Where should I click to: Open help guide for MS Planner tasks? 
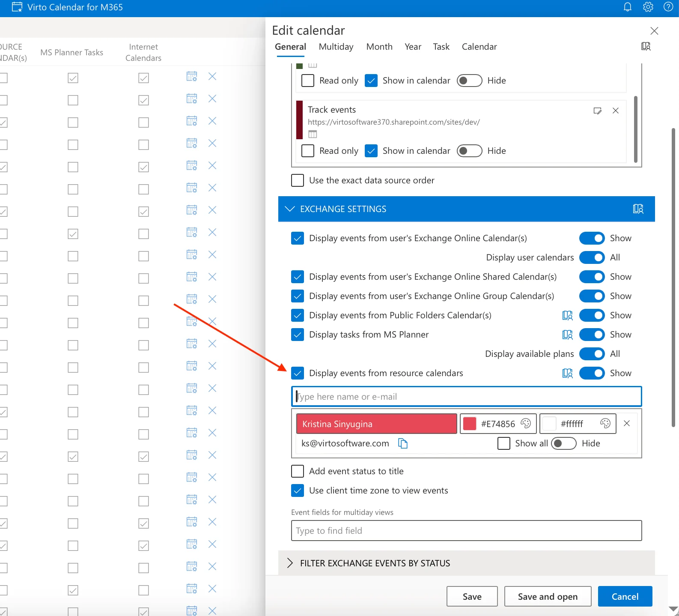[x=567, y=335]
